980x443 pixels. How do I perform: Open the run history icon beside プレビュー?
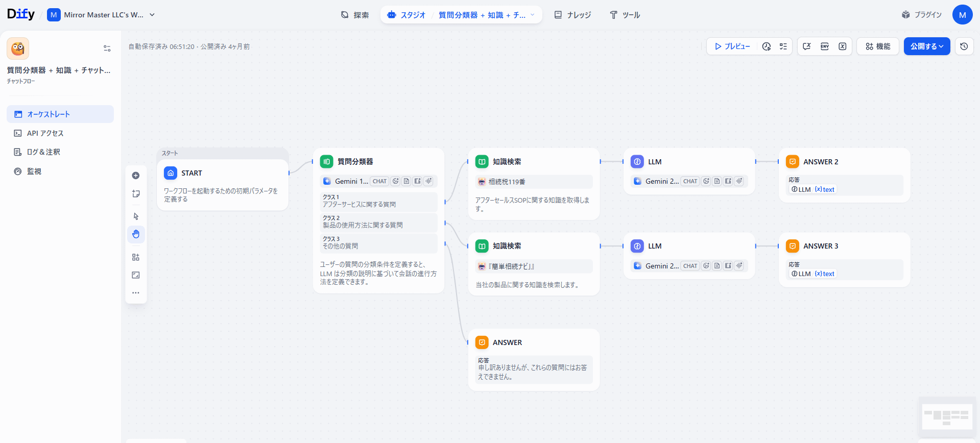coord(766,46)
